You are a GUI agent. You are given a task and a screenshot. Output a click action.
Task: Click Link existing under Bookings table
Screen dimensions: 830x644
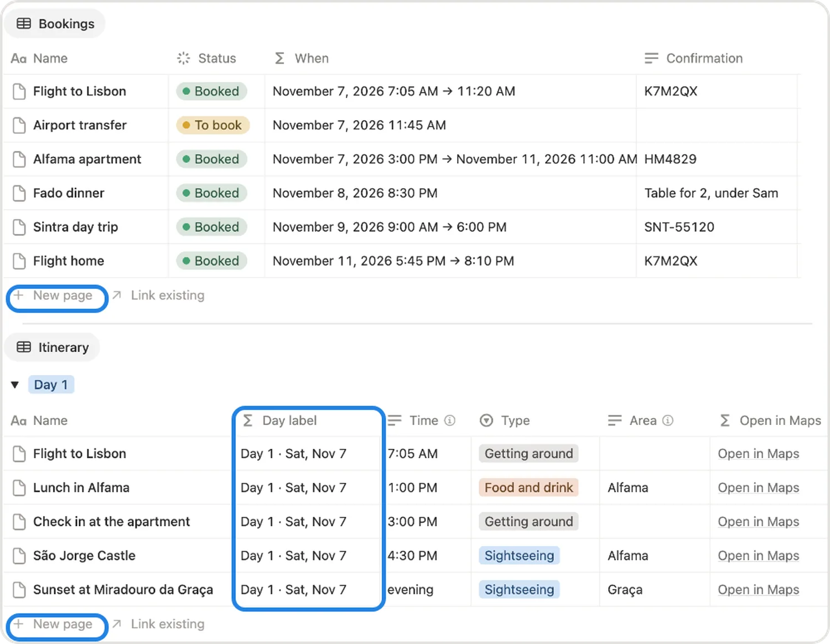(x=158, y=295)
